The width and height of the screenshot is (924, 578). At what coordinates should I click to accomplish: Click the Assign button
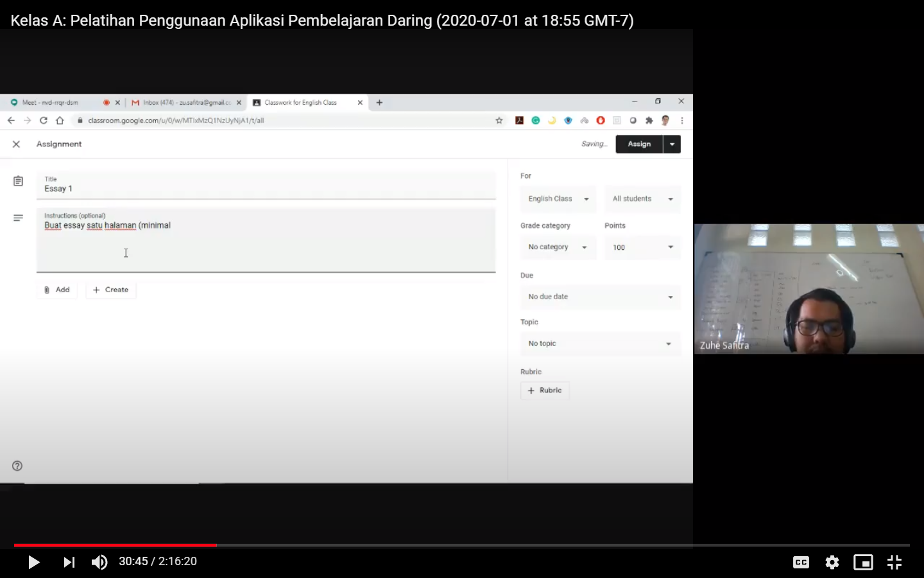tap(638, 144)
